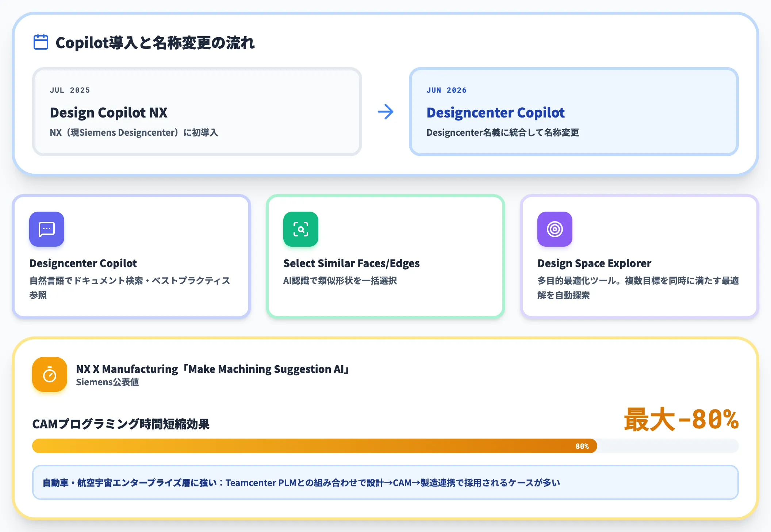Image resolution: width=771 pixels, height=532 pixels.
Task: Click the Select Similar Faces/Edges title
Action: [x=352, y=263]
